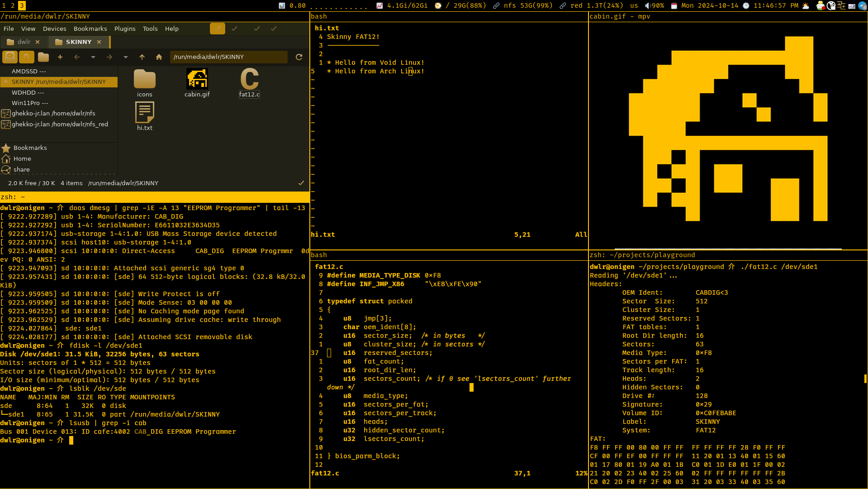Close the dwlr tab
Screen dimensions: 868x489
click(x=38, y=42)
